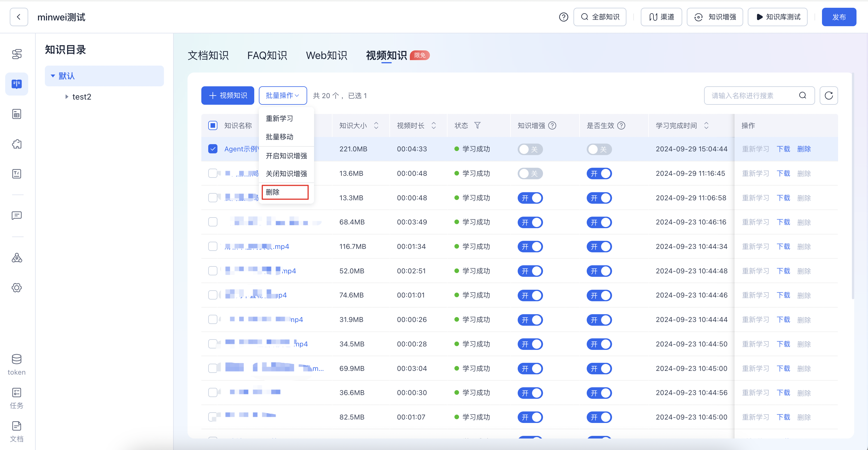This screenshot has width=868, height=450.
Task: Click the page vertical scrollbar
Action: [x=853, y=185]
